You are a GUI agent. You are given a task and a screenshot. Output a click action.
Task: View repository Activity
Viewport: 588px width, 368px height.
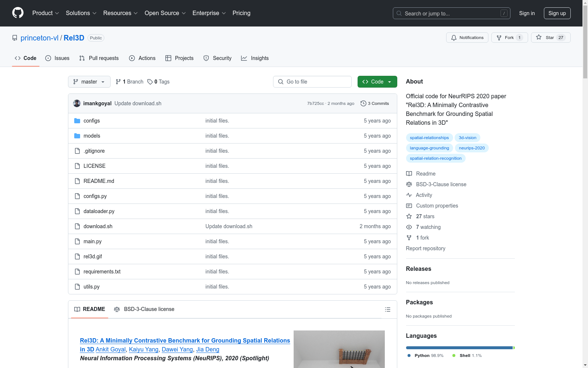point(419,195)
